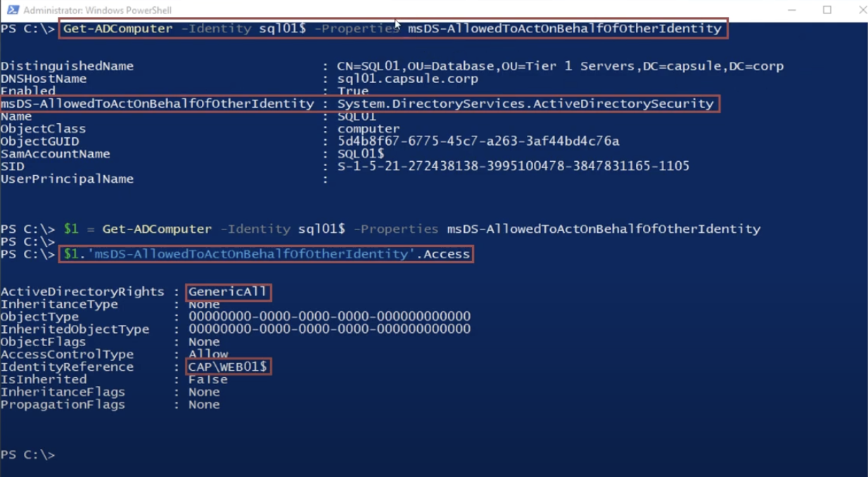
Task: Click the DistinguishedName value CN=SQL01 line
Action: 560,66
